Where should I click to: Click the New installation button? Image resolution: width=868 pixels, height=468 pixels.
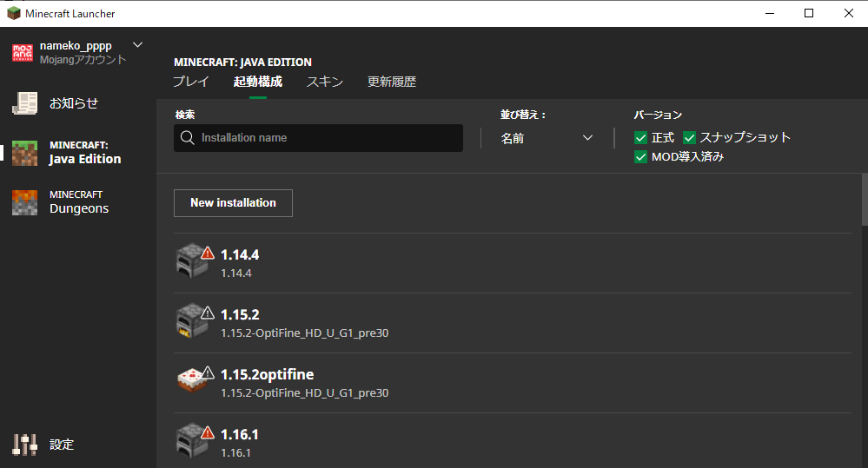click(x=233, y=203)
